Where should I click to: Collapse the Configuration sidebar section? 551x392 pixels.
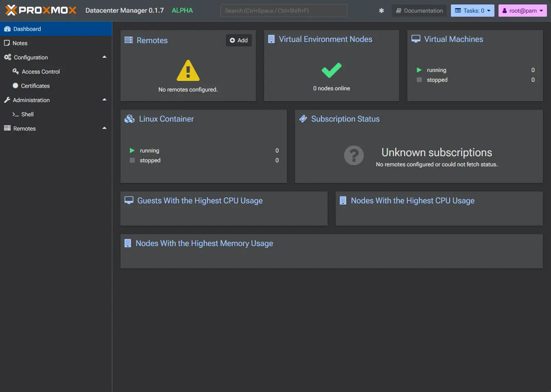tap(105, 57)
